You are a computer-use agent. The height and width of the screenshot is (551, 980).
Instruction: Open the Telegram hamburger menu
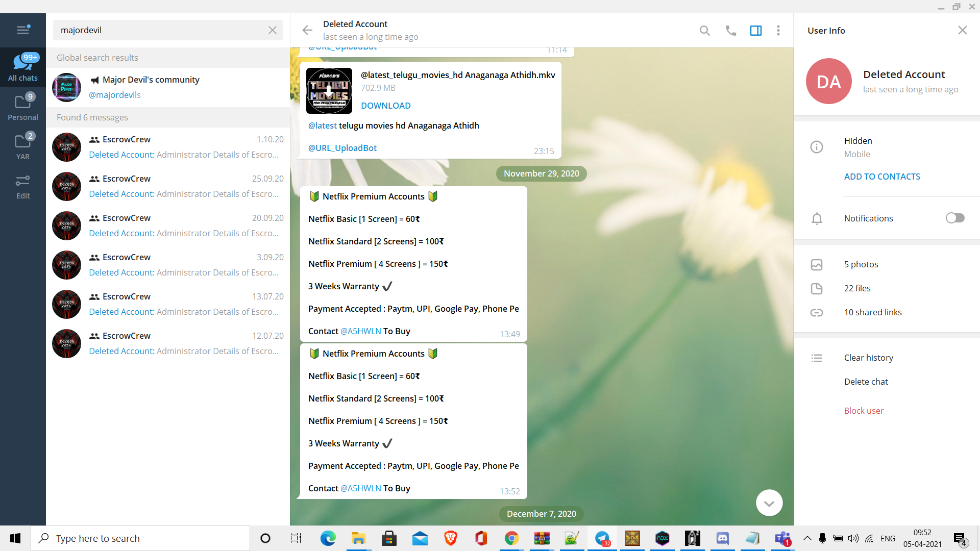click(x=23, y=30)
